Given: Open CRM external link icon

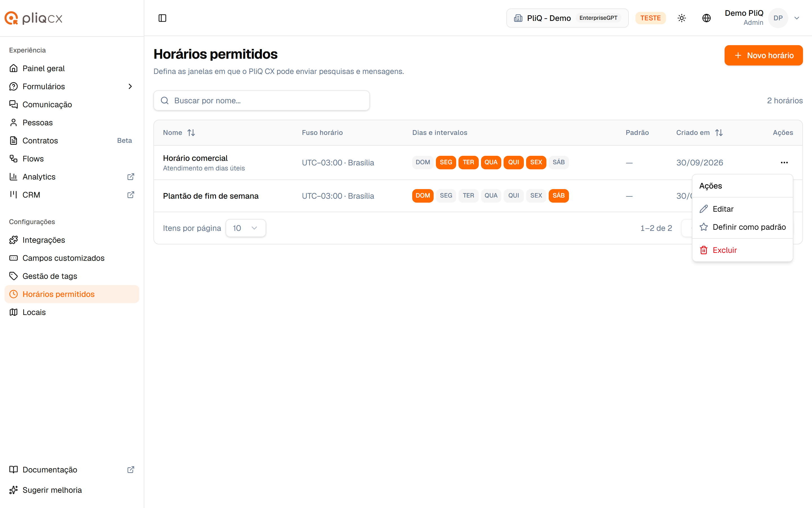Looking at the screenshot, I should tap(131, 195).
